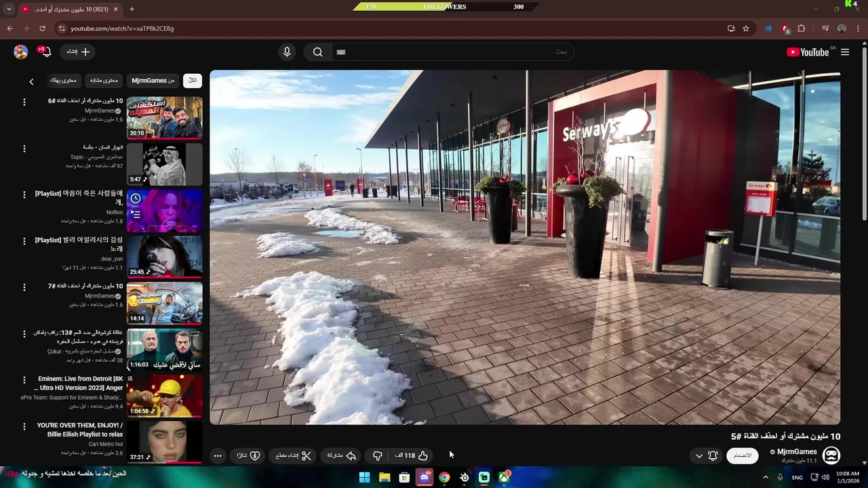Screen dimensions: 868x488
Task: Open the Chrome extensions puzzle icon
Action: pyautogui.click(x=802, y=28)
